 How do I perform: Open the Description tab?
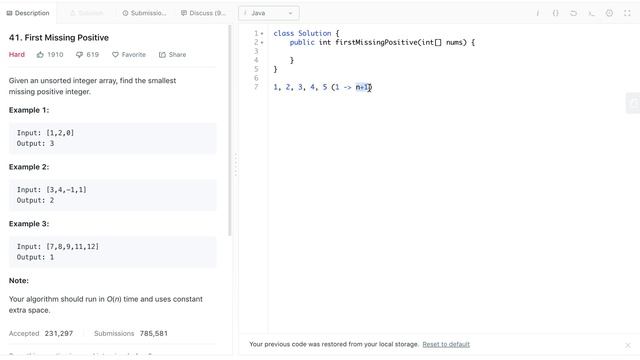click(x=28, y=13)
